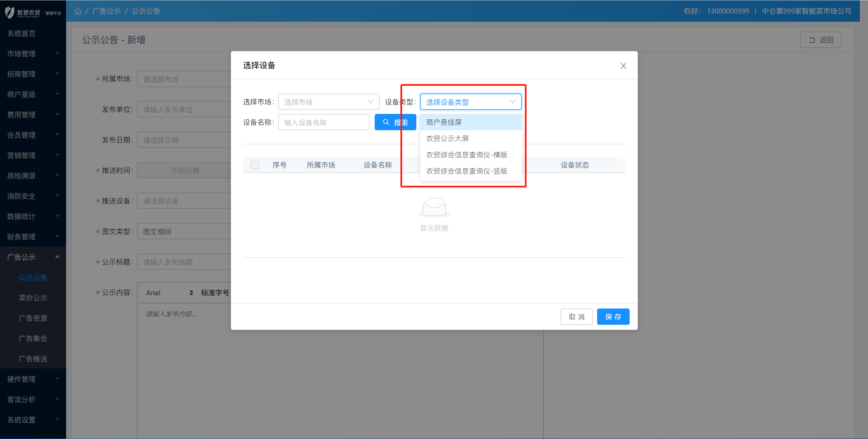Click the 输入设备名称 text field
The height and width of the screenshot is (439, 868).
[x=323, y=122]
